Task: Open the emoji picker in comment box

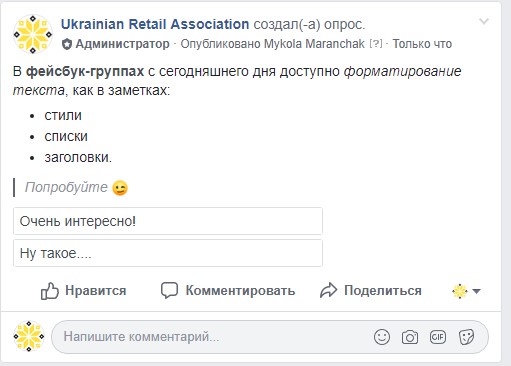Action: click(382, 337)
